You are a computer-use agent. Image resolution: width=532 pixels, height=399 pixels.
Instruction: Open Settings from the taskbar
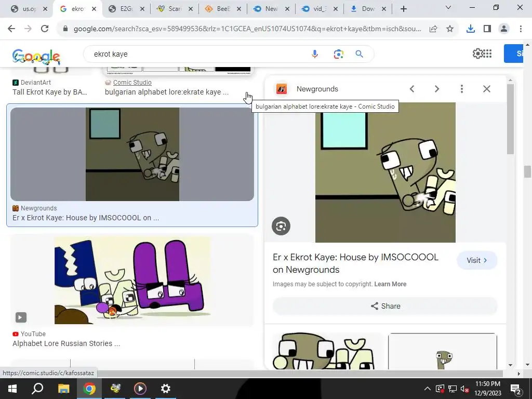point(166,389)
